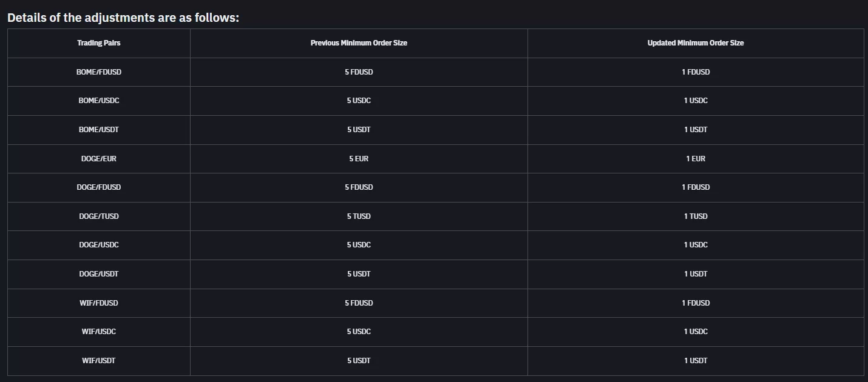Click the BOME/USDT trading pair cell
The image size is (868, 382).
pyautogui.click(x=99, y=130)
